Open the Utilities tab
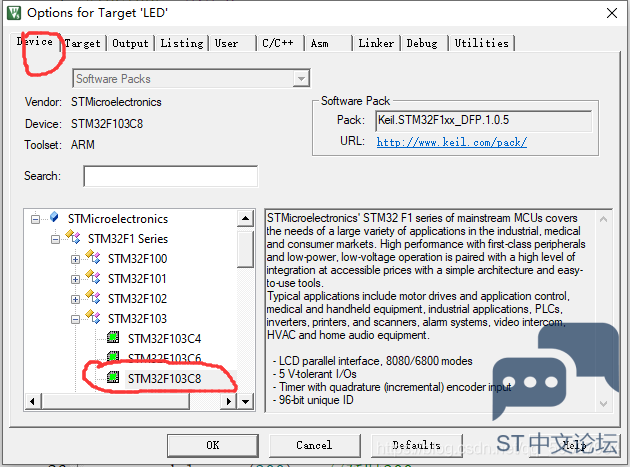 (481, 43)
